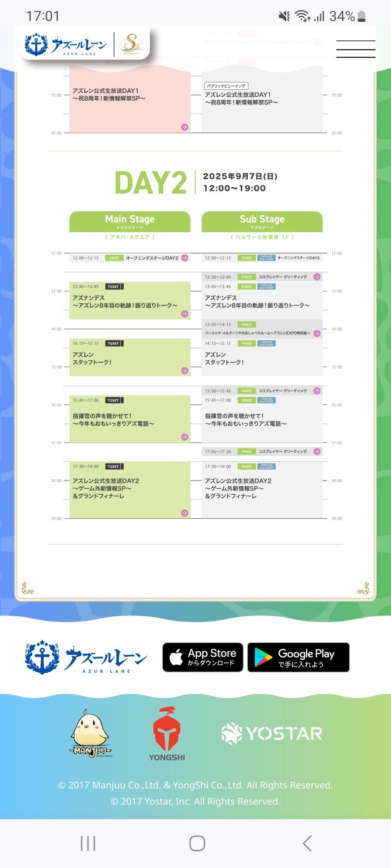The image size is (391, 868).
Task: Open arrow for 17:05 コスプレイヤー グリーティング
Action: 317,451
